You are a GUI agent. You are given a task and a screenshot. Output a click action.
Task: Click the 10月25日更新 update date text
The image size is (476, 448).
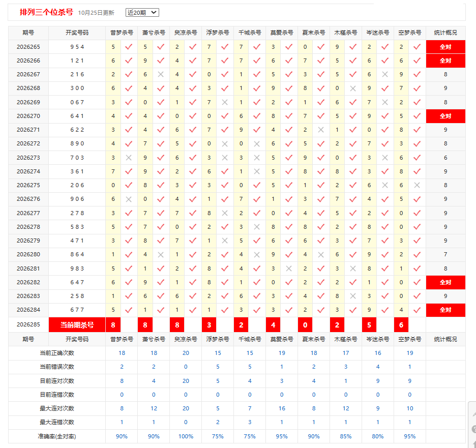coord(96,13)
